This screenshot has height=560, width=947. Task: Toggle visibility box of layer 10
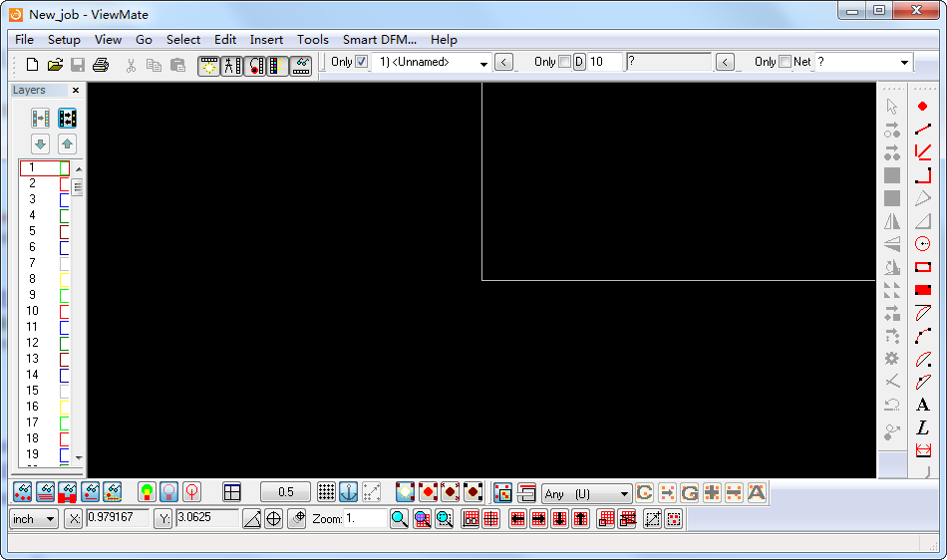pyautogui.click(x=65, y=311)
